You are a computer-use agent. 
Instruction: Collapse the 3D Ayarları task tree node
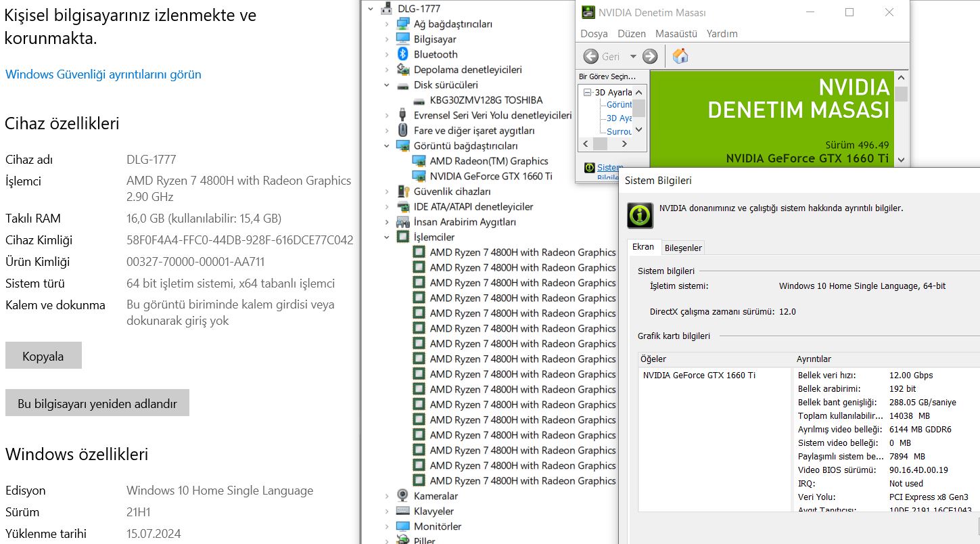(588, 92)
